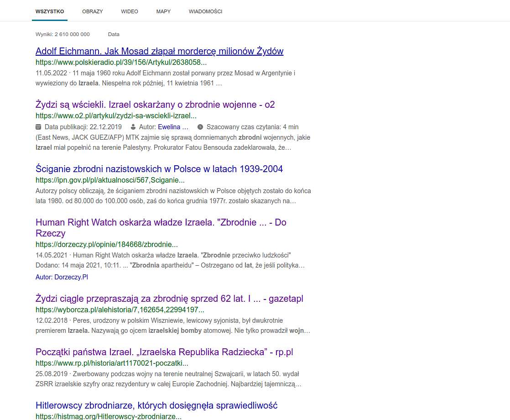Open the Adolf Eichmann Mosad result link
Image resolution: width=510 pixels, height=420 pixels.
159,51
